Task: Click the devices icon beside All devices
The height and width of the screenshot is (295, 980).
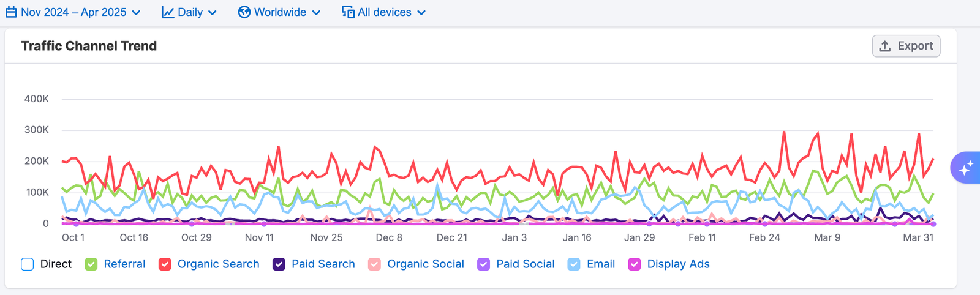Action: 348,12
